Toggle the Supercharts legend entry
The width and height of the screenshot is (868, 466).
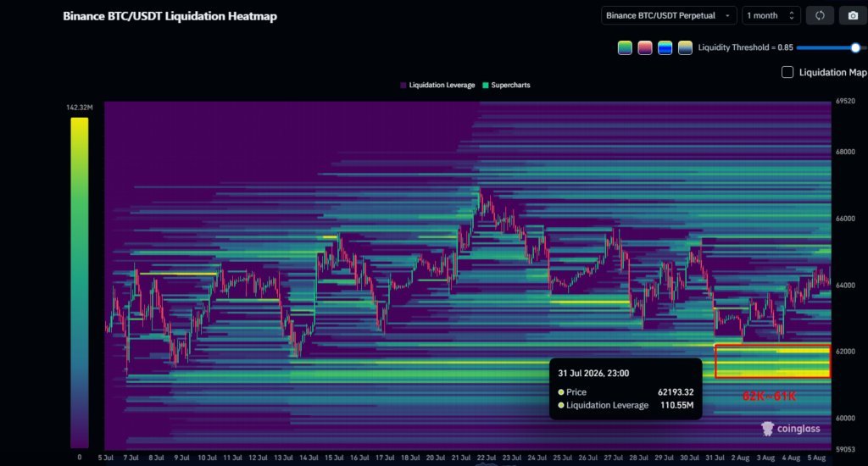pyautogui.click(x=506, y=86)
